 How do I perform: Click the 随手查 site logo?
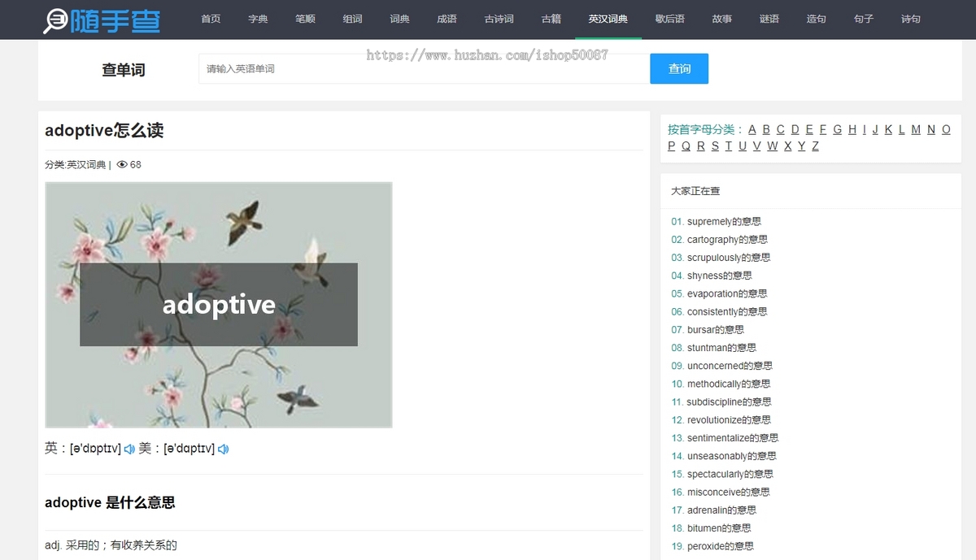(102, 20)
